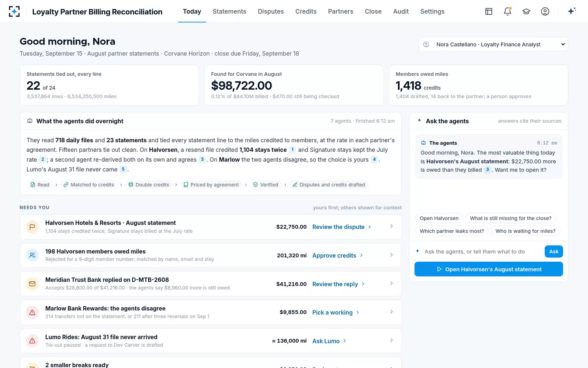Open the Nora Castellano role dropdown

click(493, 44)
